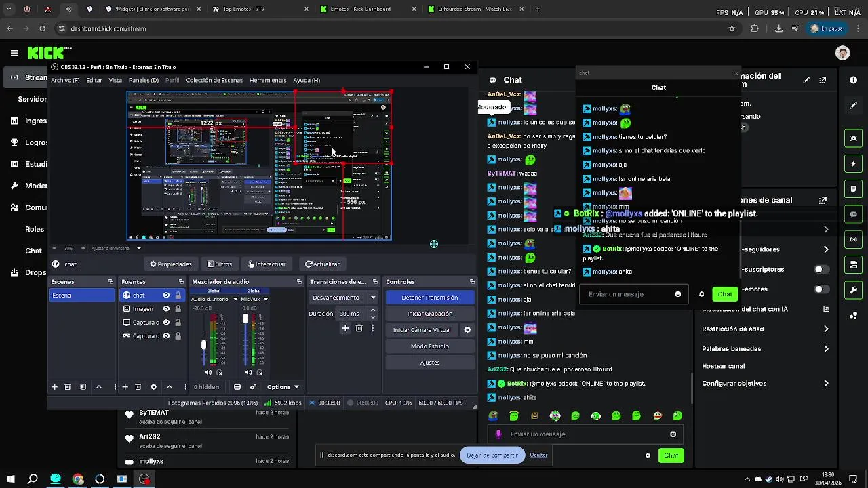The height and width of the screenshot is (488, 868).
Task: Toggle visibility of the display capture source
Action: 166,323
